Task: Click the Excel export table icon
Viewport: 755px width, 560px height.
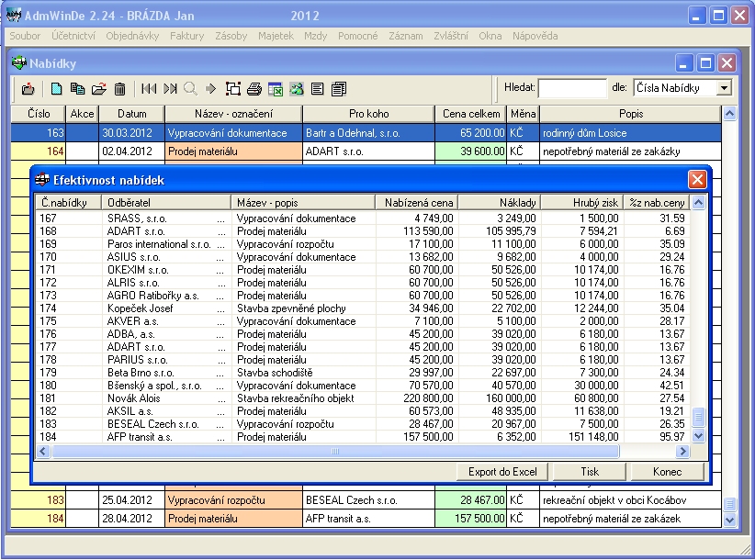Action: [x=276, y=89]
